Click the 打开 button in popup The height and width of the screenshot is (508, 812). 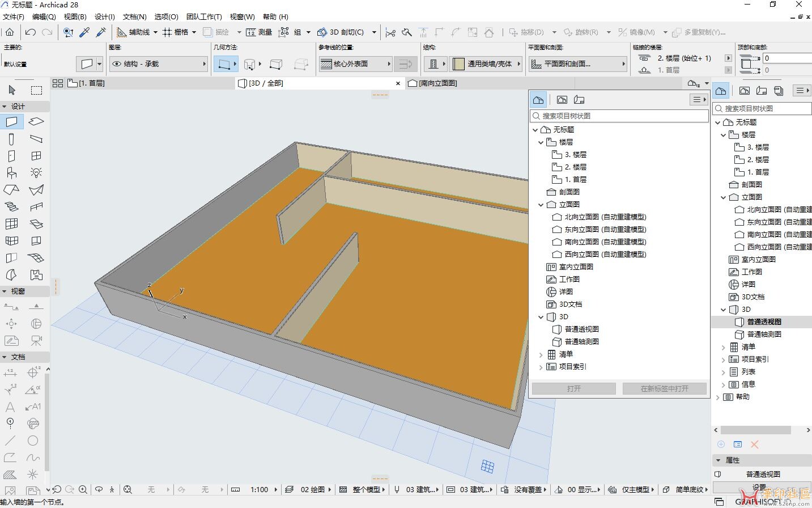[574, 389]
